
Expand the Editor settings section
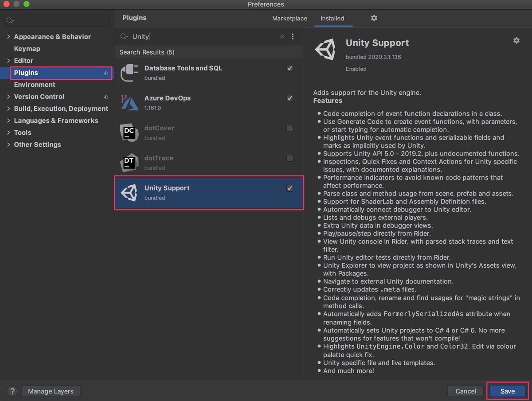(x=8, y=61)
